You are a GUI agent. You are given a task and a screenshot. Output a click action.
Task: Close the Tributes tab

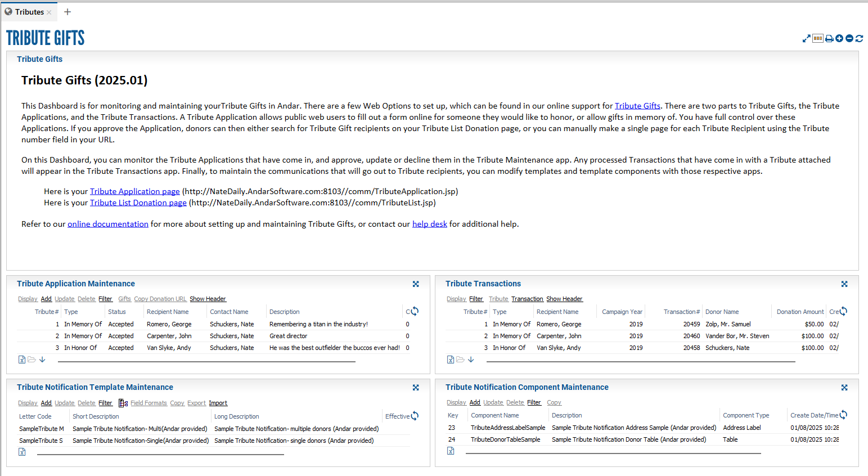pyautogui.click(x=49, y=12)
